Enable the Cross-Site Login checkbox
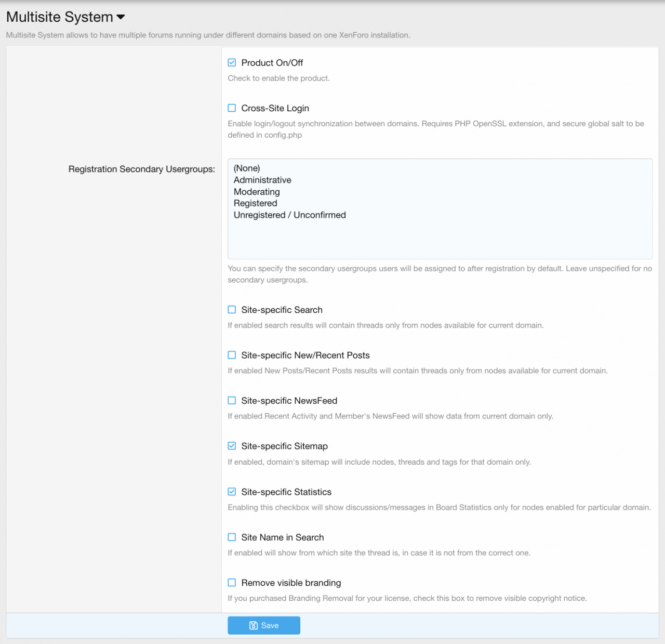Viewport: 665px width, 644px height. pyautogui.click(x=232, y=108)
